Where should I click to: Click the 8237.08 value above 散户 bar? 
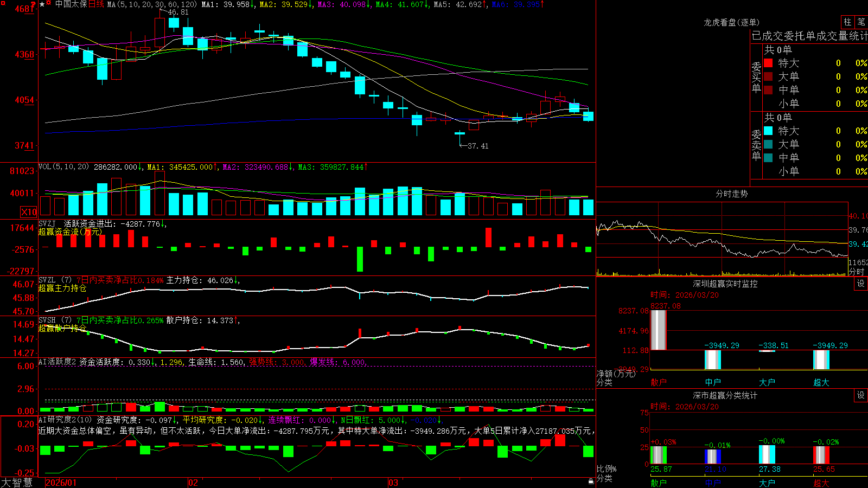pyautogui.click(x=665, y=306)
